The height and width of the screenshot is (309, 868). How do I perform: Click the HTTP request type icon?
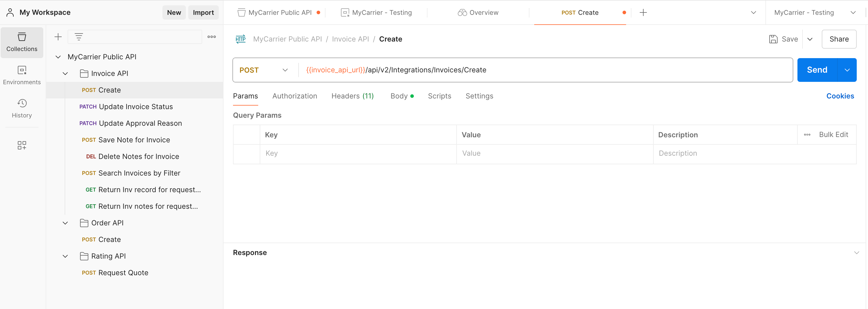pos(241,39)
